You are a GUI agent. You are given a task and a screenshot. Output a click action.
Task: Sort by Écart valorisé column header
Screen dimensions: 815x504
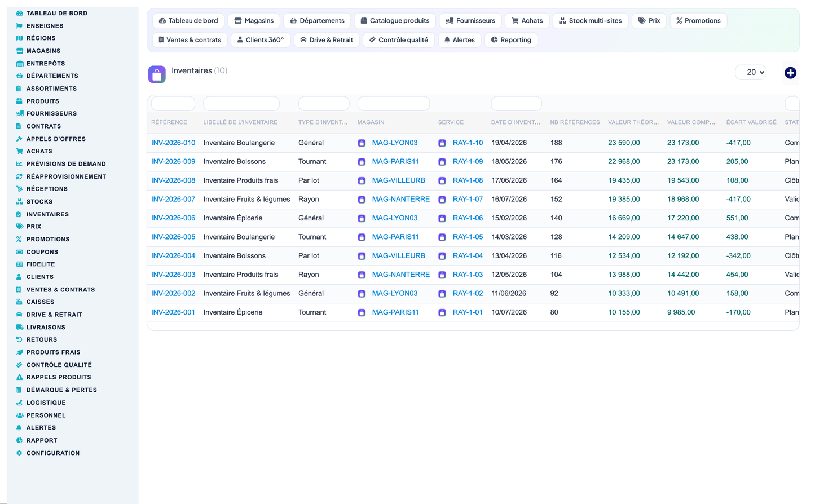(751, 122)
